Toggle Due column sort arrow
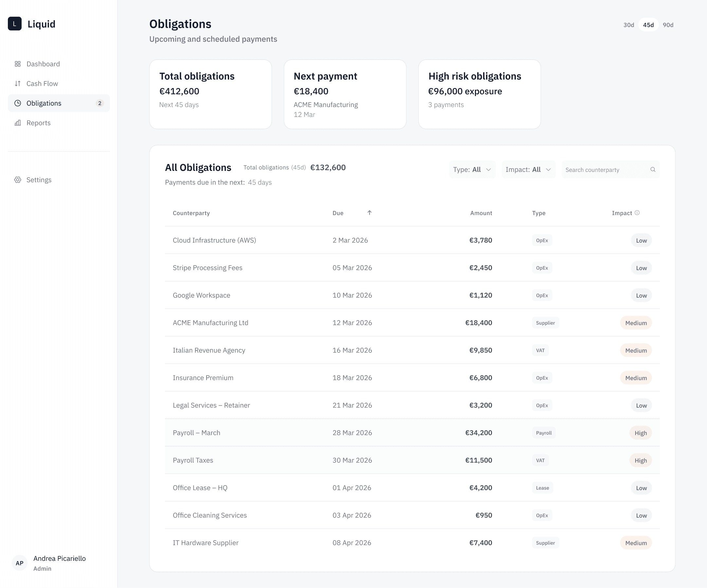 point(369,212)
